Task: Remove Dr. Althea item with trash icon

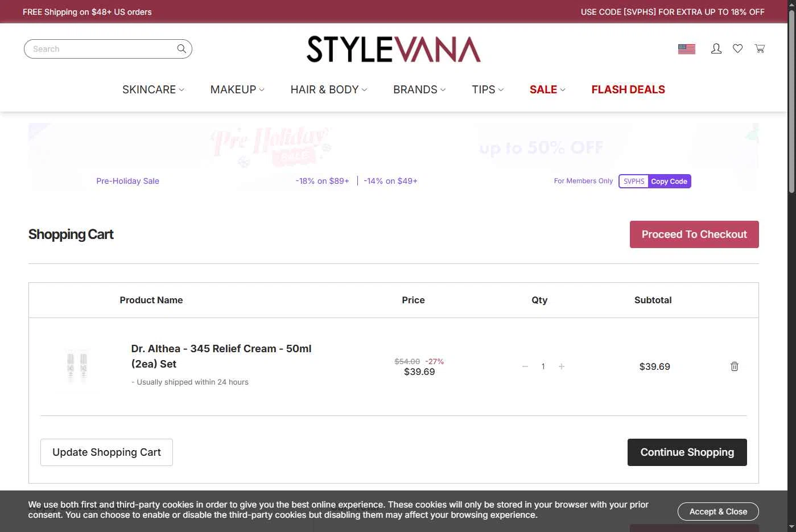Action: tap(735, 366)
